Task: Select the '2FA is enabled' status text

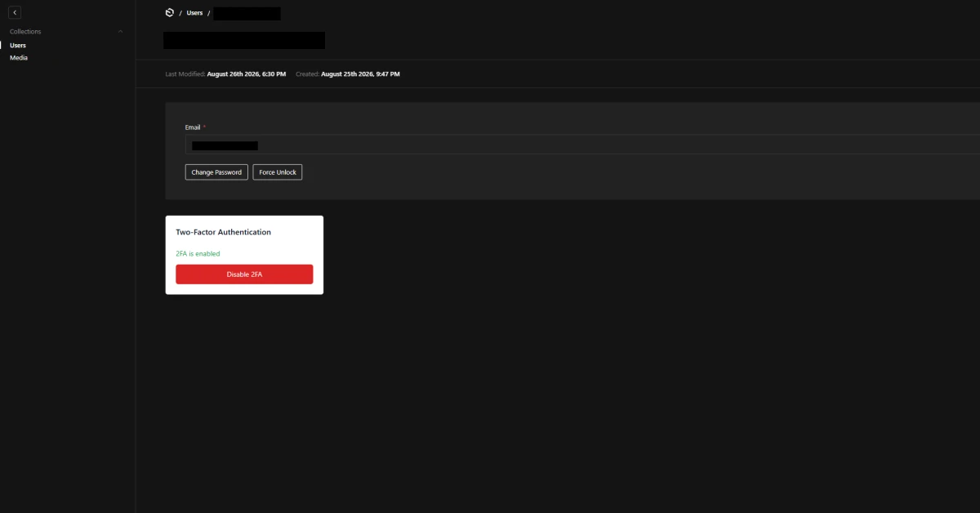Action: pyautogui.click(x=198, y=253)
